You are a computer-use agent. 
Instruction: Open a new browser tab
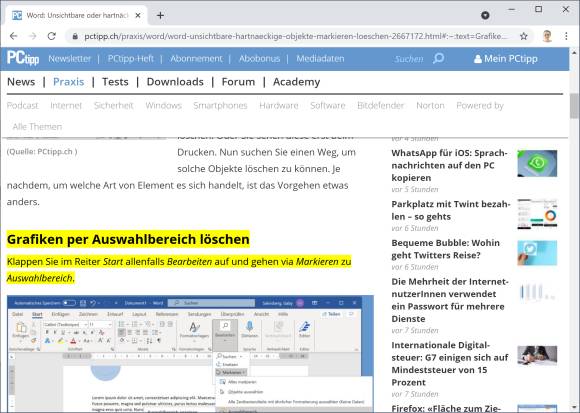[x=160, y=16]
